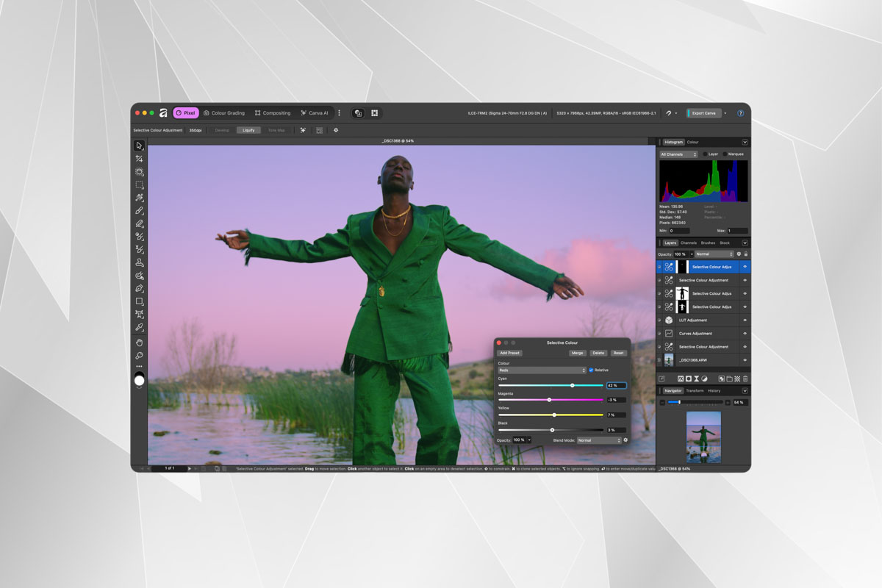Open the Colour dropdown showing Reds

click(542, 370)
